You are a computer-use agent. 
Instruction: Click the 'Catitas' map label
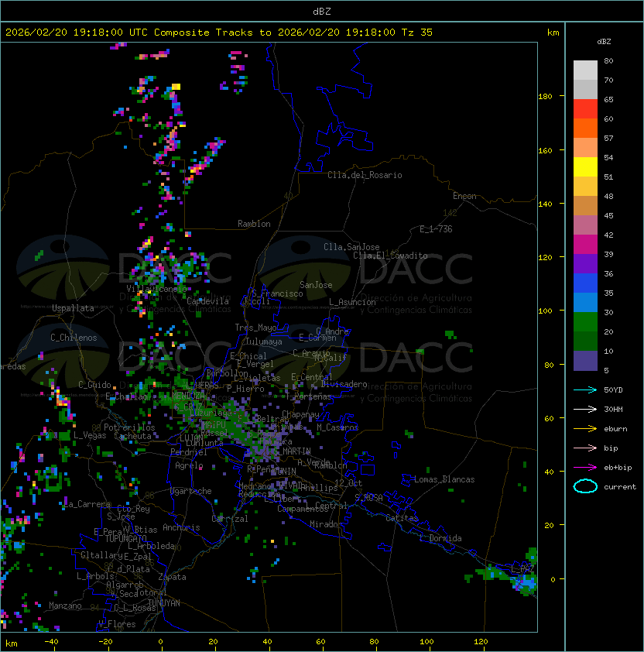point(402,518)
